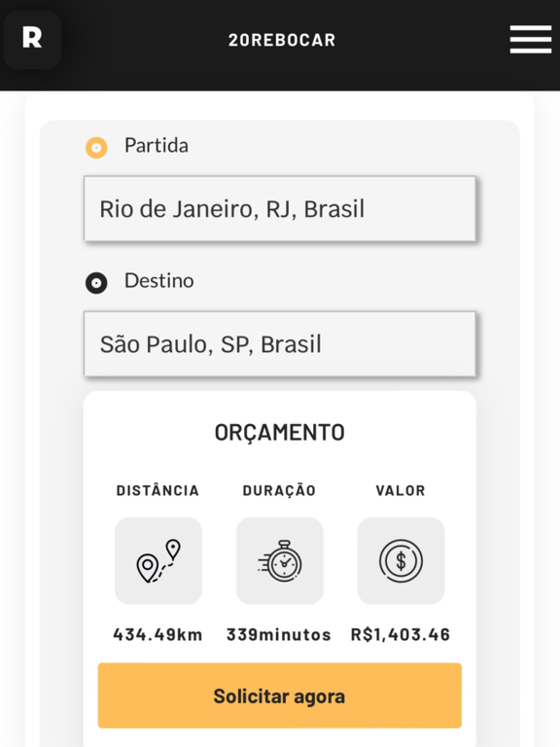Click the DURAÇÃO column label
This screenshot has width=560, height=747.
280,490
